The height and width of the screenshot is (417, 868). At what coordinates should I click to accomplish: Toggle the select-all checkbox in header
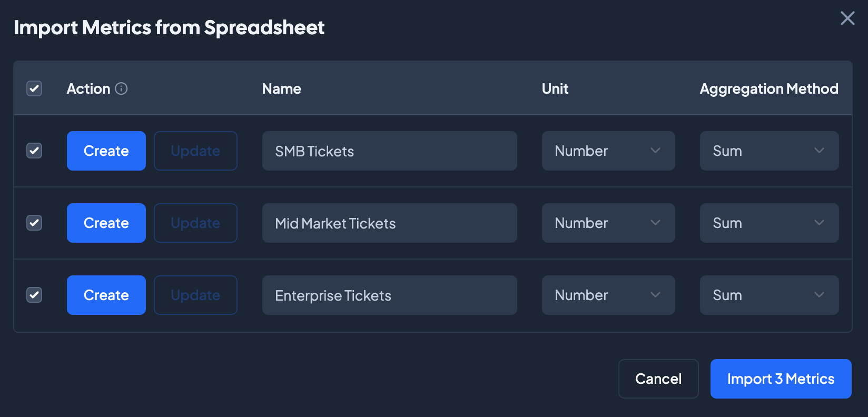coord(34,88)
